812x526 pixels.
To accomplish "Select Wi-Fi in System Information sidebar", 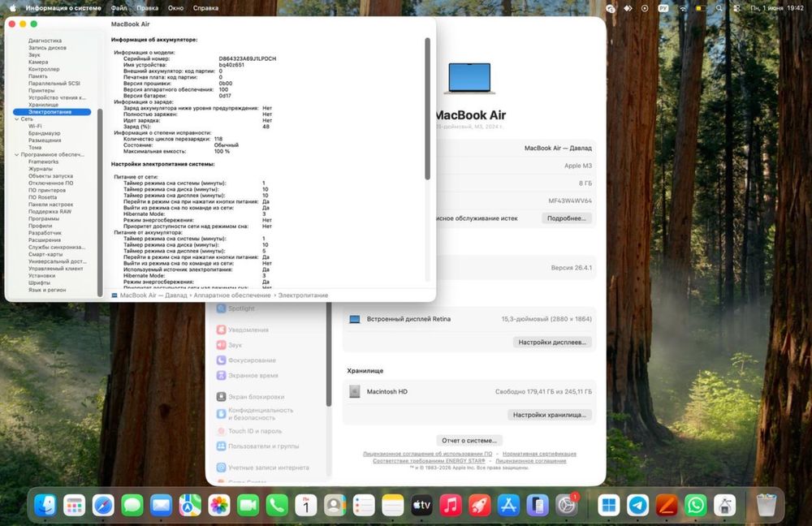I will click(x=35, y=127).
